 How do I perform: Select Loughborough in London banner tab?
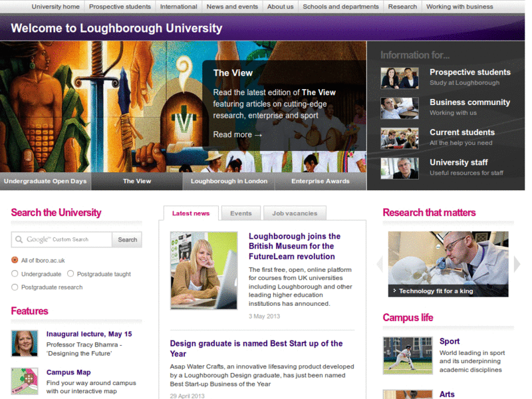coord(229,181)
